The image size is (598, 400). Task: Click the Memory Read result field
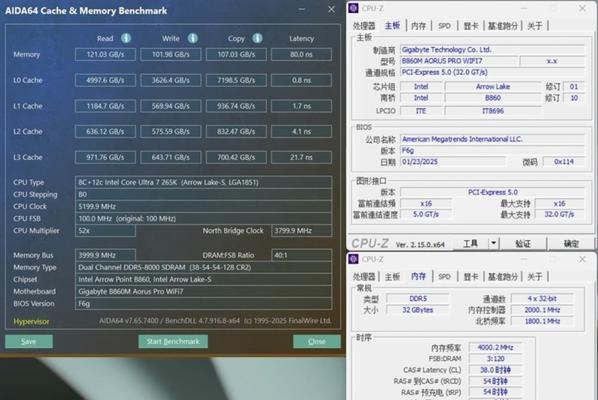point(105,55)
